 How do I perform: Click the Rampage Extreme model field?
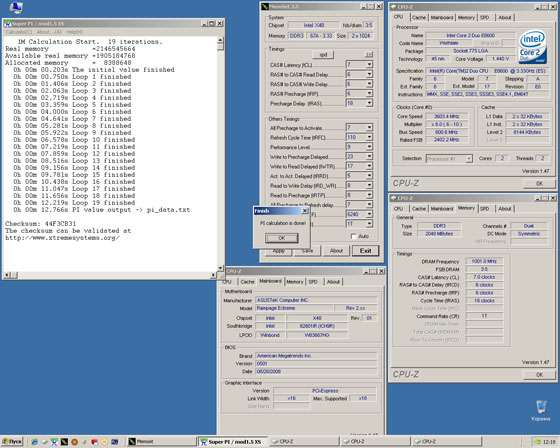tap(294, 308)
